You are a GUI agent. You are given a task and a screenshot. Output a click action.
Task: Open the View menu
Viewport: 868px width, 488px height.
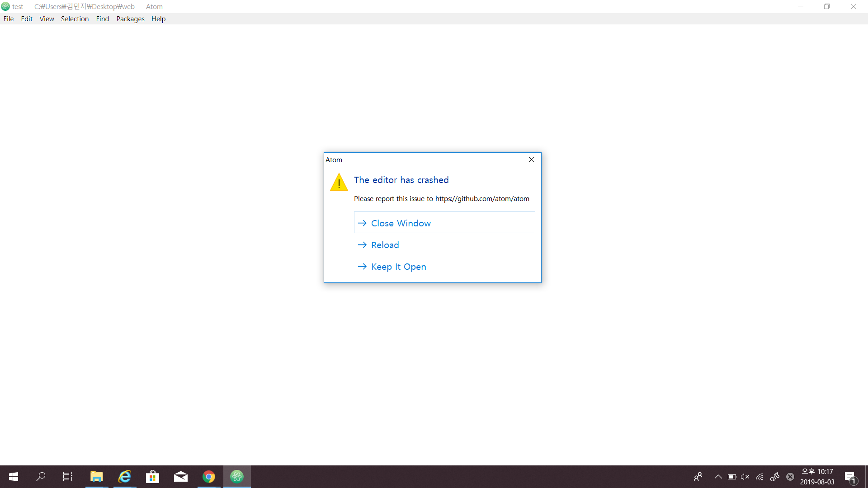point(47,19)
